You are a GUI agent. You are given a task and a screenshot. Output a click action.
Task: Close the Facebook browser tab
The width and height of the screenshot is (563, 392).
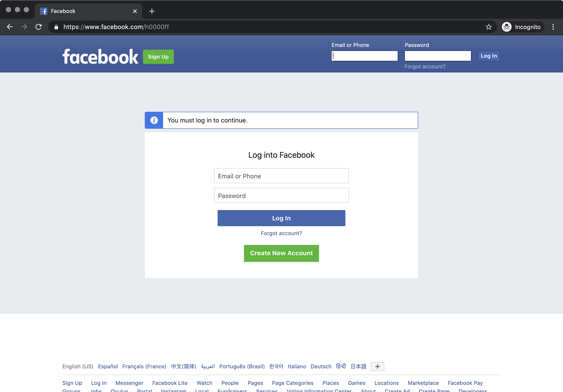click(x=135, y=11)
